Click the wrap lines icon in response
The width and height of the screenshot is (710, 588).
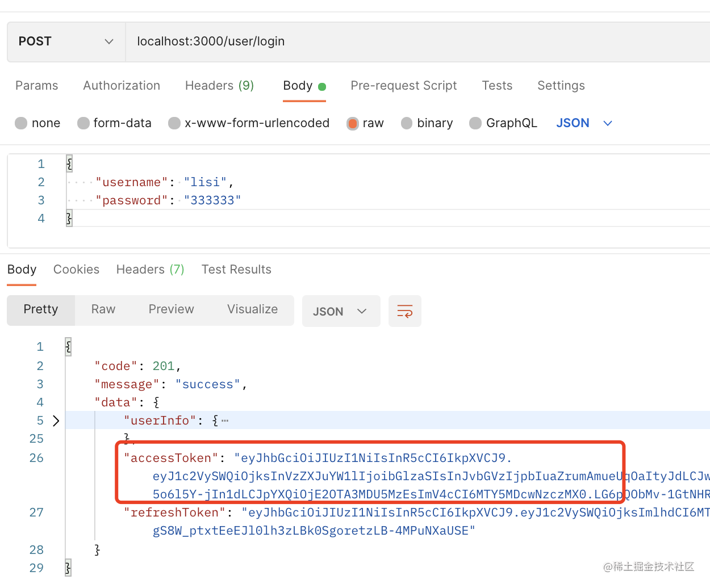[404, 311]
